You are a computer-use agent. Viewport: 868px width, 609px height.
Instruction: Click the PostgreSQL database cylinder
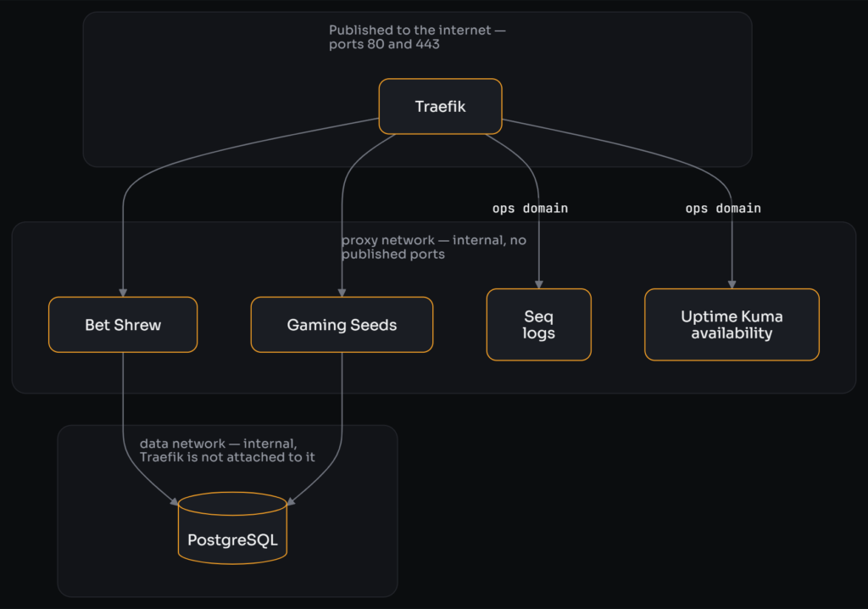232,528
